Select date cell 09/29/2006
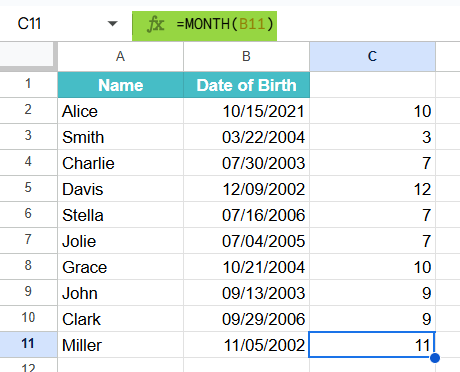Screen dimensions: 460x372 pyautogui.click(x=246, y=319)
